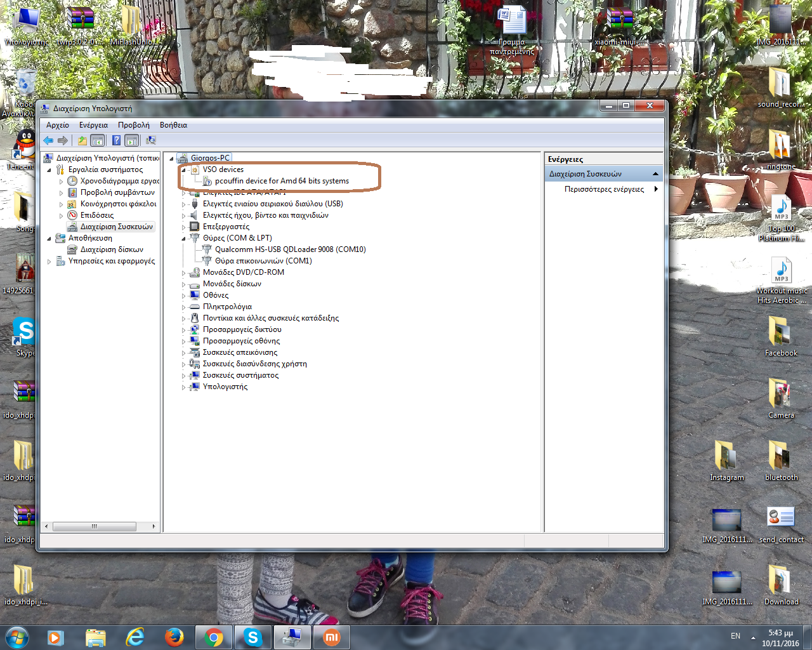Click Περισσότερες ενέργειες in the Actions pane
This screenshot has width=812, height=650.
604,189
